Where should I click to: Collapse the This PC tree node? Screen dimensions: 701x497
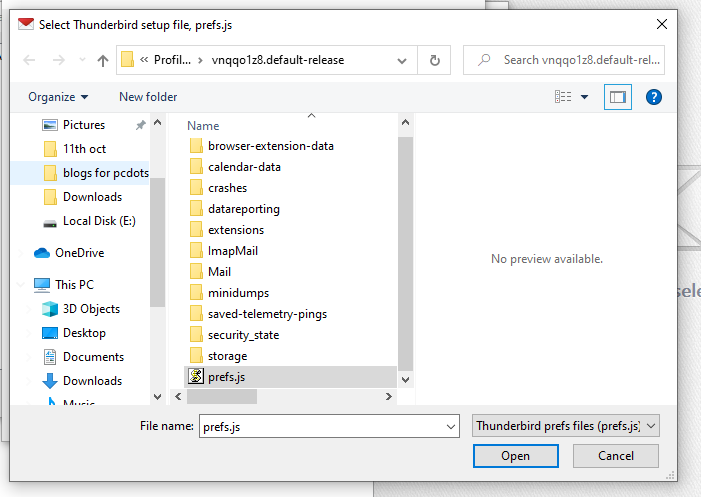coord(21,284)
